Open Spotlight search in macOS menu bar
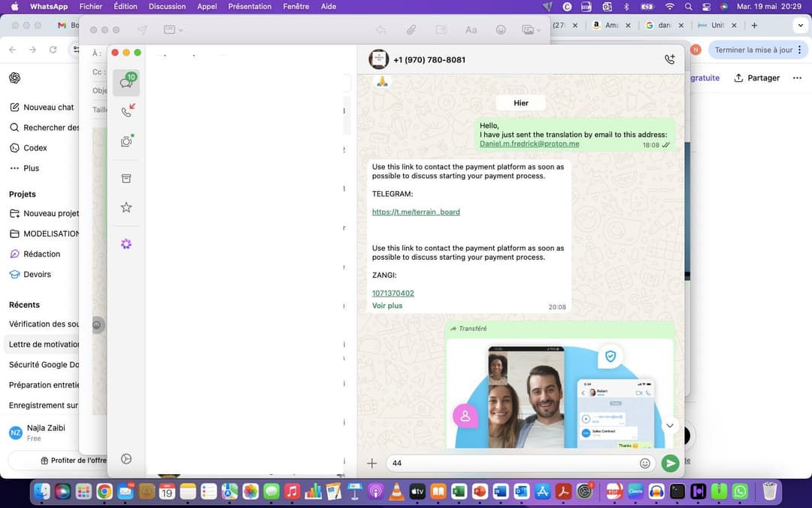812x508 pixels. (688, 7)
